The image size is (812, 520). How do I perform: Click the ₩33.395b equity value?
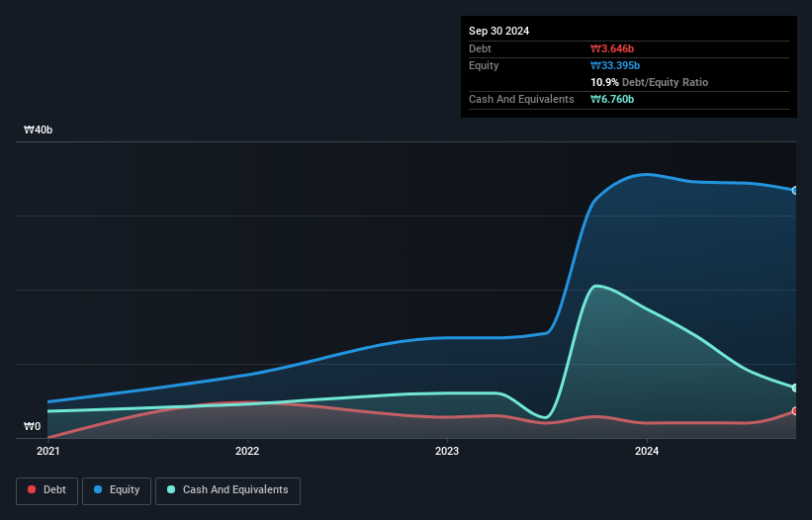[615, 65]
